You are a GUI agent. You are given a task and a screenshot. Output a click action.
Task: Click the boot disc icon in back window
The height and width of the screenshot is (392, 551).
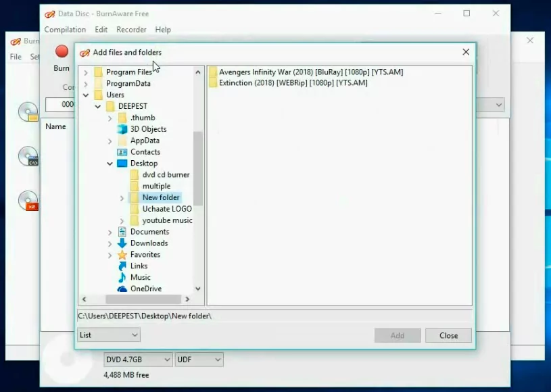(28, 156)
